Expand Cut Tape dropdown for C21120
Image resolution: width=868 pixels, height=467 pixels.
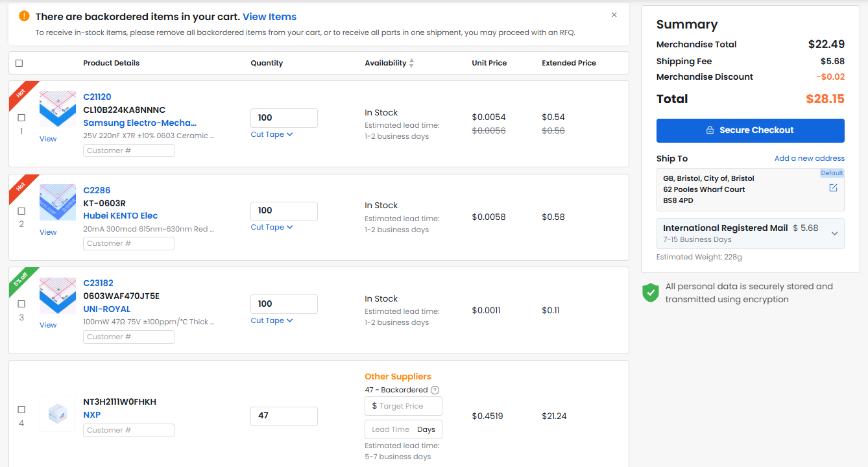[x=272, y=134]
